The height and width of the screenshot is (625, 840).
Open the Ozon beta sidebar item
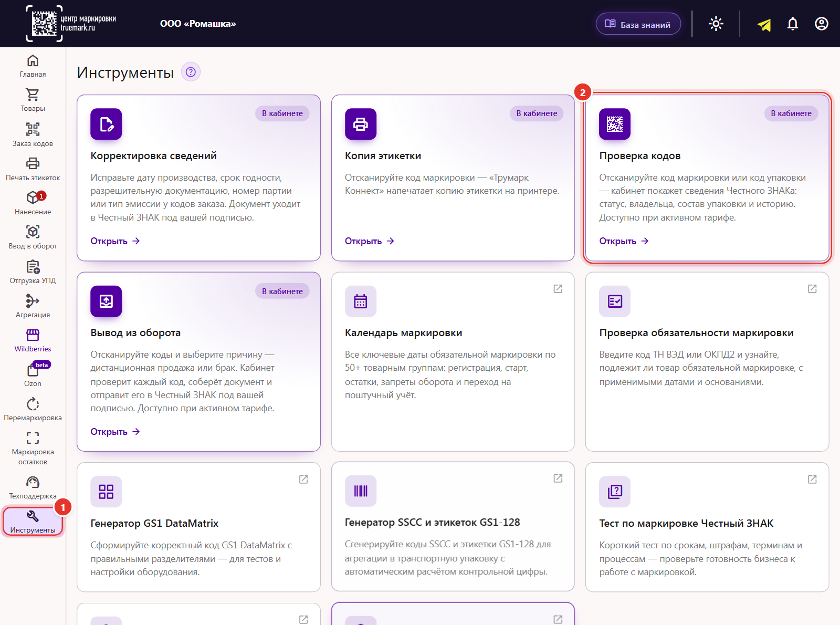tap(33, 374)
